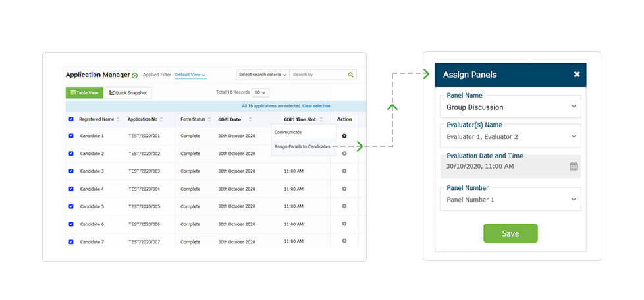Uncheck the Candidate 5 row checkbox
Screen dimensions: 644x300
tap(71, 206)
